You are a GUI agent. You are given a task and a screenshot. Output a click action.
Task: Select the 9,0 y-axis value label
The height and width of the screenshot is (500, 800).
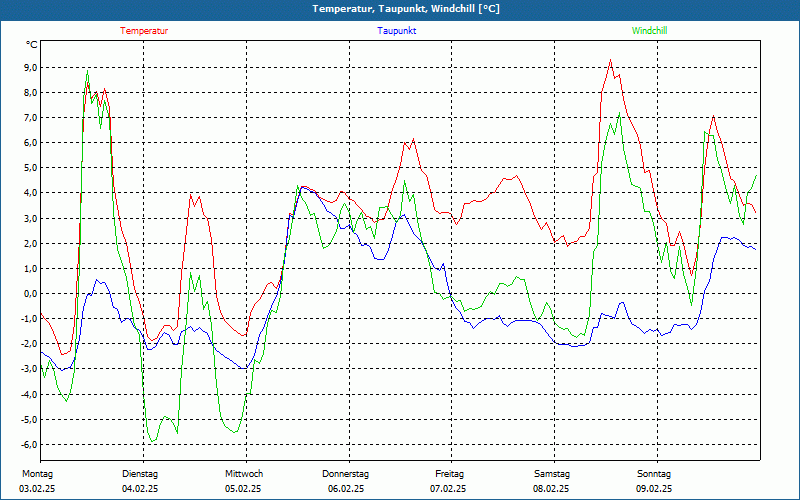click(x=30, y=68)
